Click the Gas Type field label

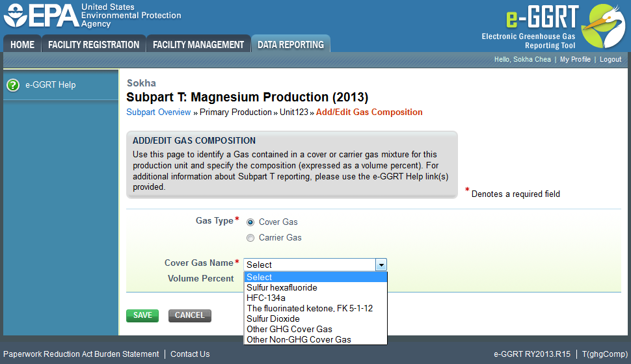click(215, 221)
